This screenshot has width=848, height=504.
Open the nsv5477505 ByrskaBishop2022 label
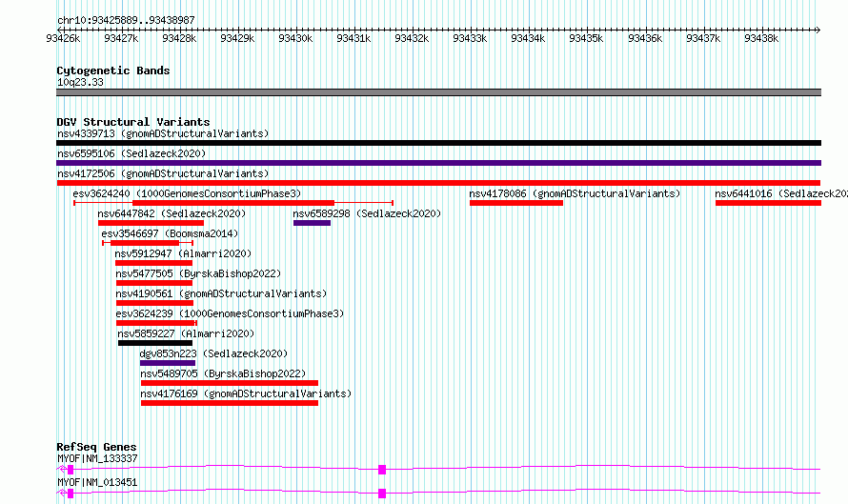(x=198, y=273)
